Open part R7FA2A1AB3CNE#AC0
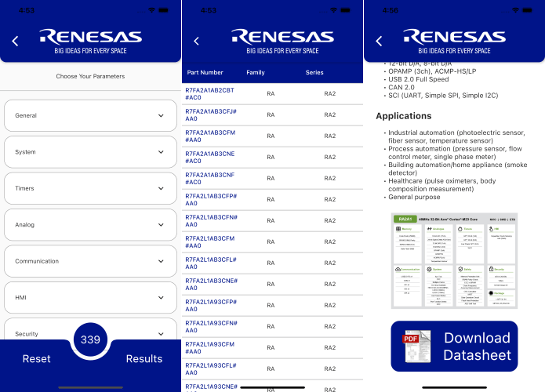Image resolution: width=545 pixels, height=392 pixels. click(x=210, y=158)
